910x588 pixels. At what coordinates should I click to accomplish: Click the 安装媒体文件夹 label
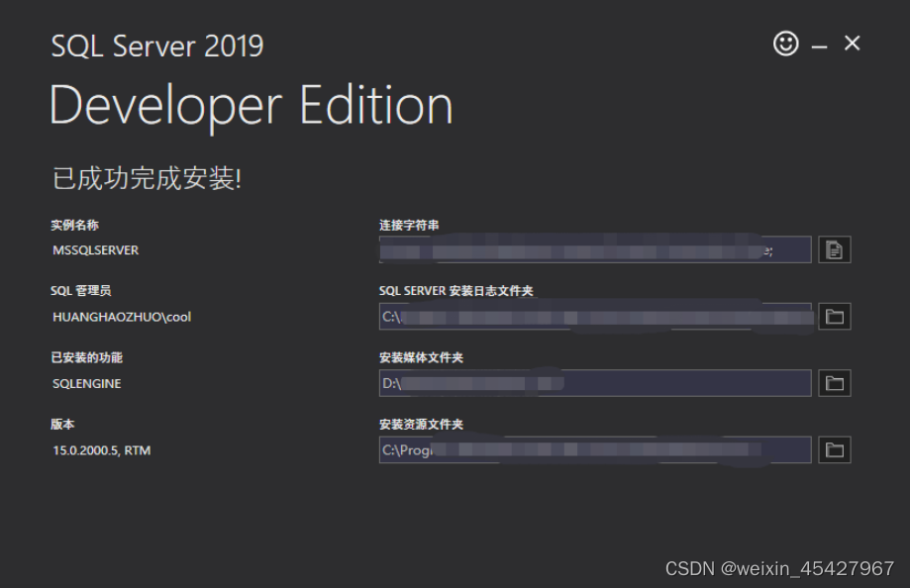coord(422,357)
